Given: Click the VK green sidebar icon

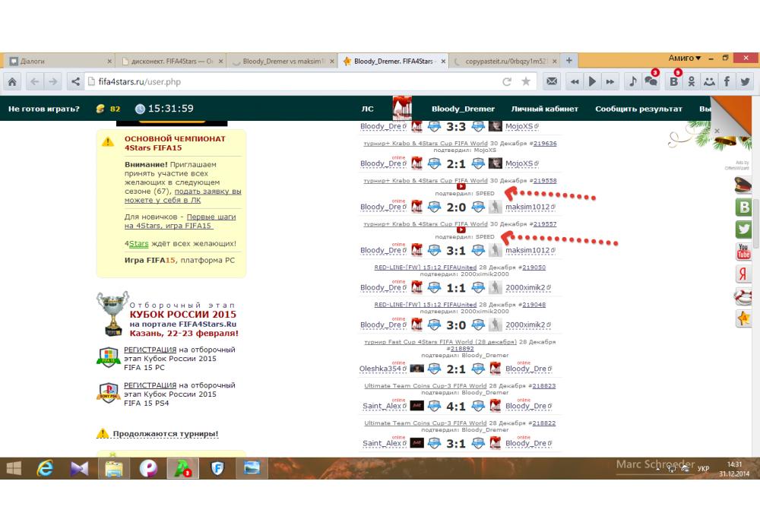Looking at the screenshot, I should pyautogui.click(x=743, y=207).
